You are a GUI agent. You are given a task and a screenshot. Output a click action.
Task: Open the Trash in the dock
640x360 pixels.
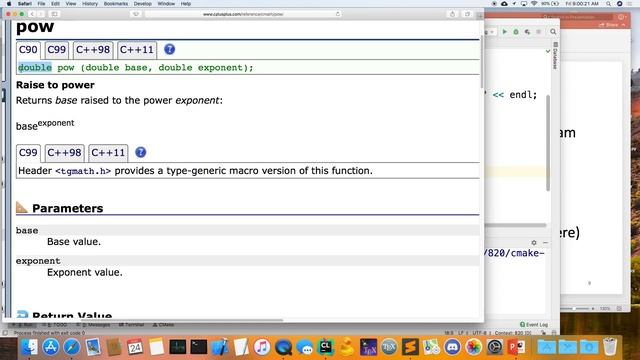tap(610, 347)
